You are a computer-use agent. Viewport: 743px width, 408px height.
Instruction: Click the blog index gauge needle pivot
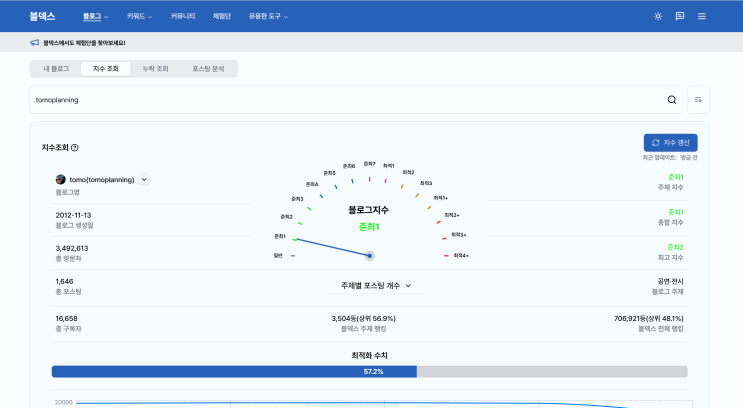pos(370,256)
